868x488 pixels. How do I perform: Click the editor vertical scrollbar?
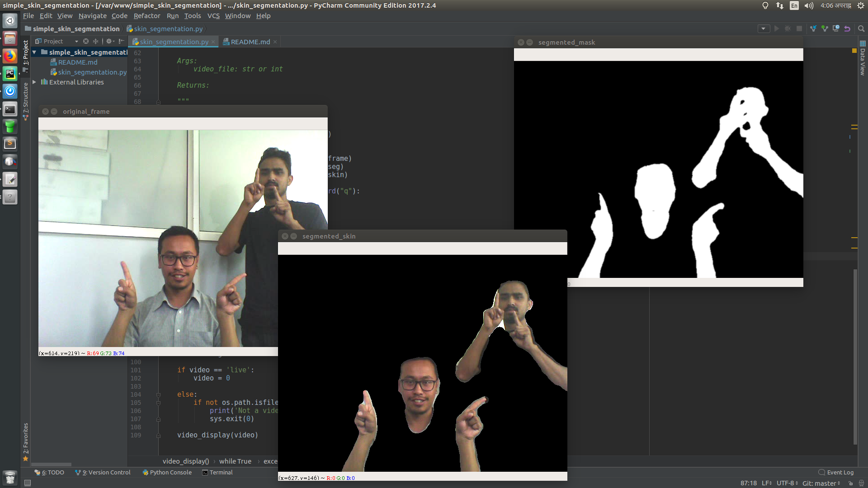855,357
